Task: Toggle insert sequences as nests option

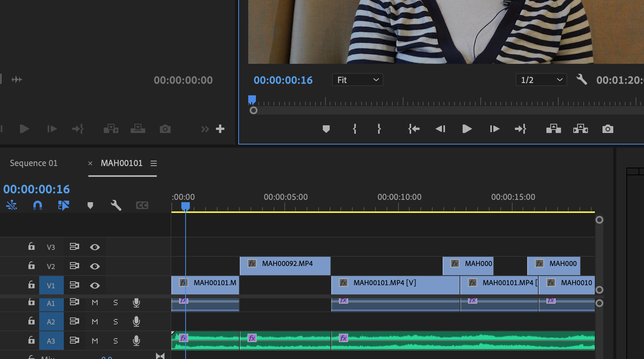Action: point(12,205)
